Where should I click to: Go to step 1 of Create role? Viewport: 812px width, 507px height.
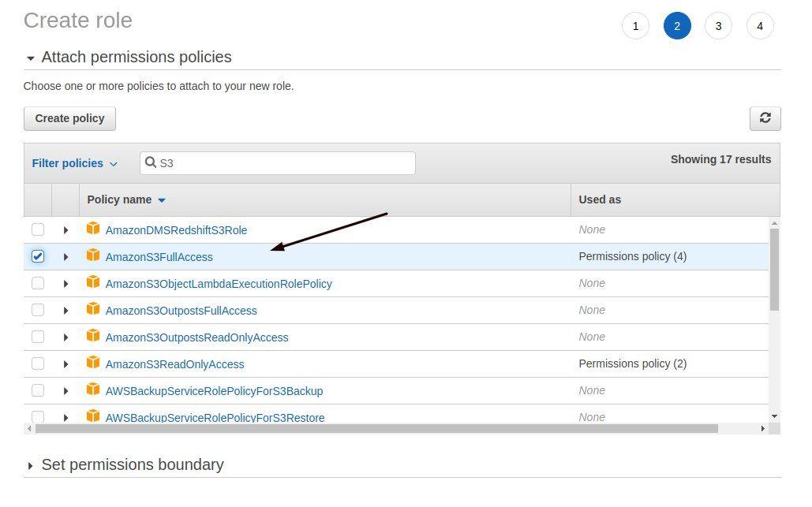[x=635, y=26]
